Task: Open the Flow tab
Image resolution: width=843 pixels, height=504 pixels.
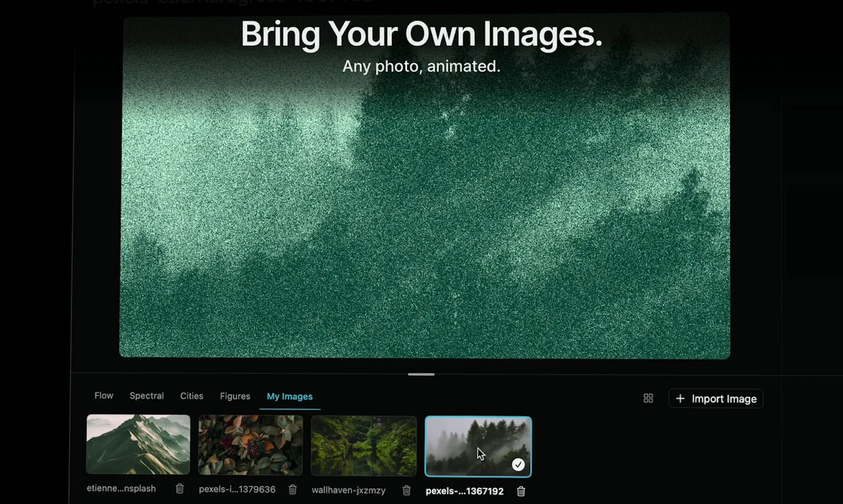Action: pyautogui.click(x=104, y=396)
